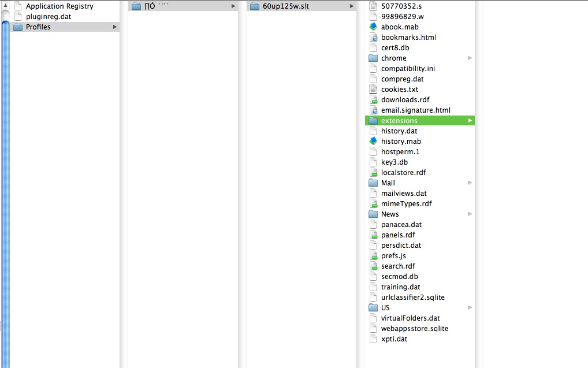The width and height of the screenshot is (588, 368).
Task: Click the xpti.dat file icon
Action: point(373,339)
